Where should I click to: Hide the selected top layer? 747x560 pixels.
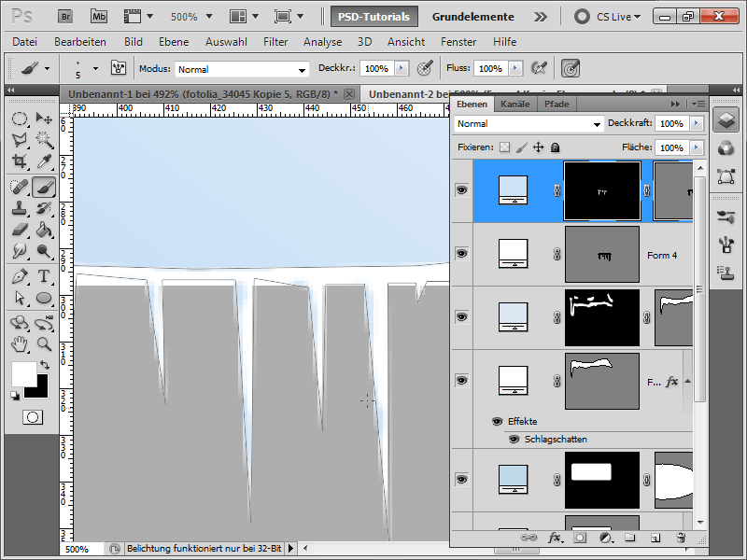461,190
